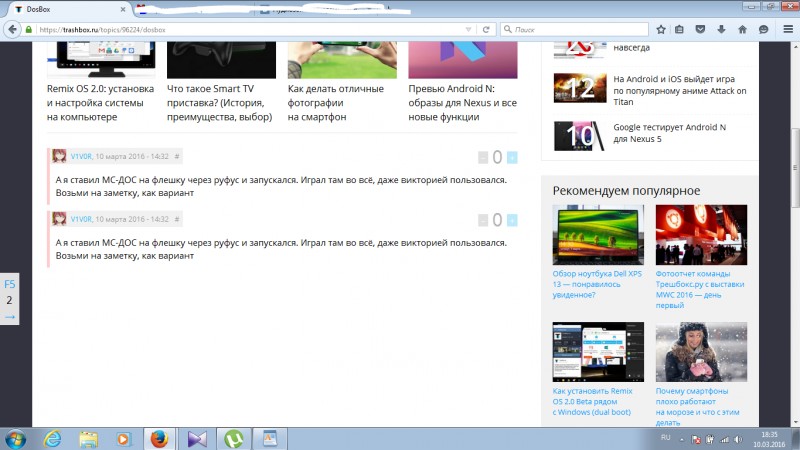Go to home page via house icon
The width and height of the screenshot is (800, 450).
click(x=742, y=30)
